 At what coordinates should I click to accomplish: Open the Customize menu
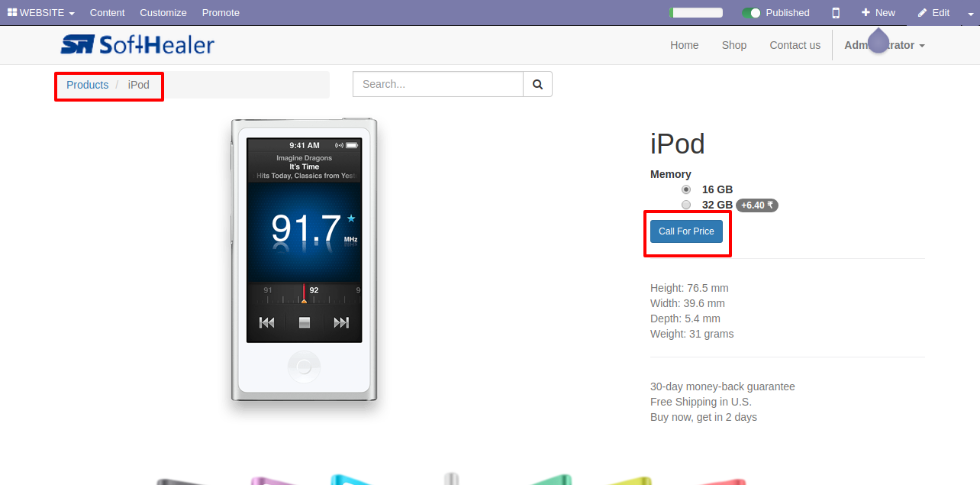pos(163,12)
